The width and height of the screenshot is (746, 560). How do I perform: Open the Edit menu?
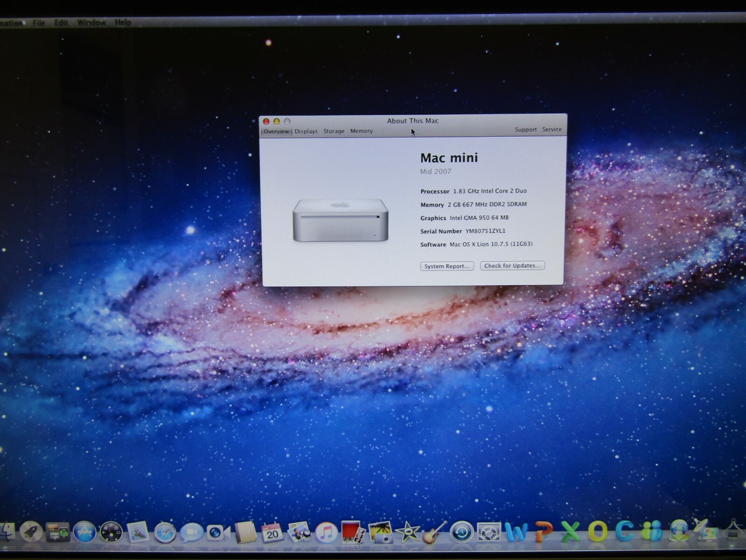tap(61, 22)
